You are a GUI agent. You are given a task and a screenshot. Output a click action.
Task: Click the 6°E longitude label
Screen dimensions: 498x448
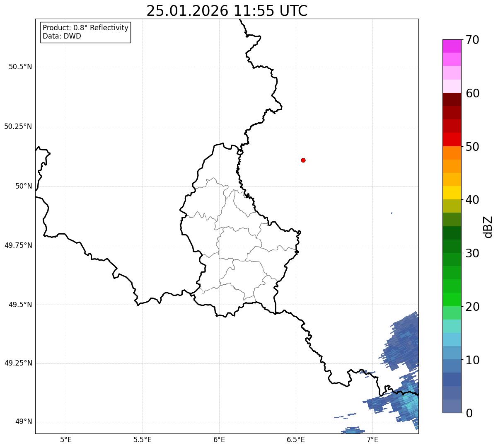[219, 439]
